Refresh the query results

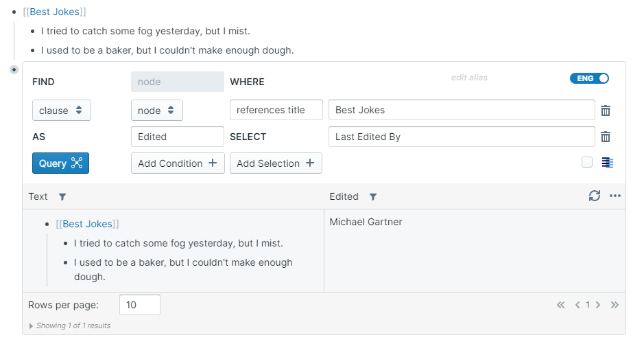pos(595,196)
